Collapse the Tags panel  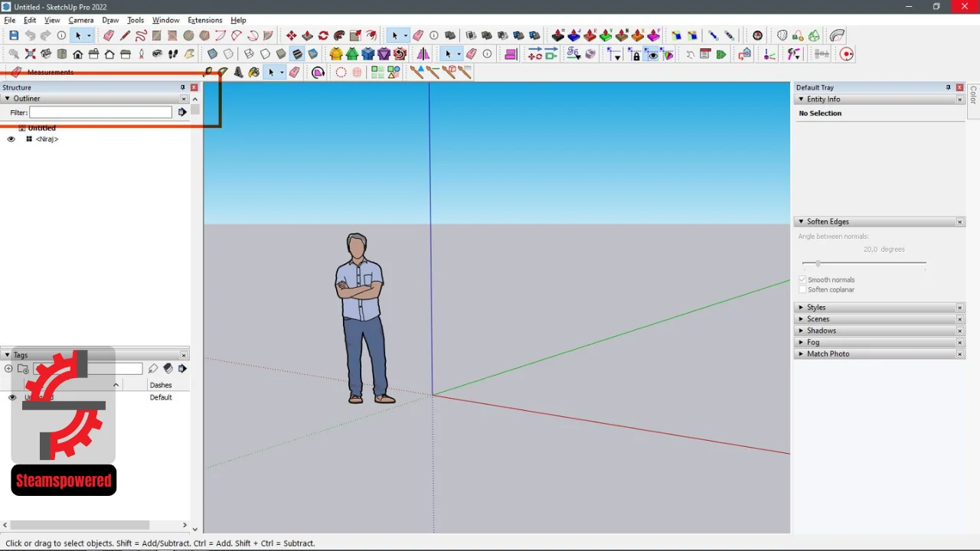[x=7, y=355]
